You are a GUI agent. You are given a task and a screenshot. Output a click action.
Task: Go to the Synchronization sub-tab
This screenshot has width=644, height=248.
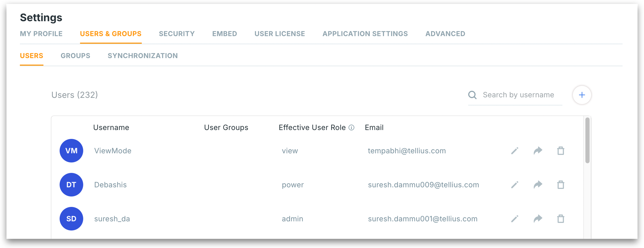[x=143, y=56]
